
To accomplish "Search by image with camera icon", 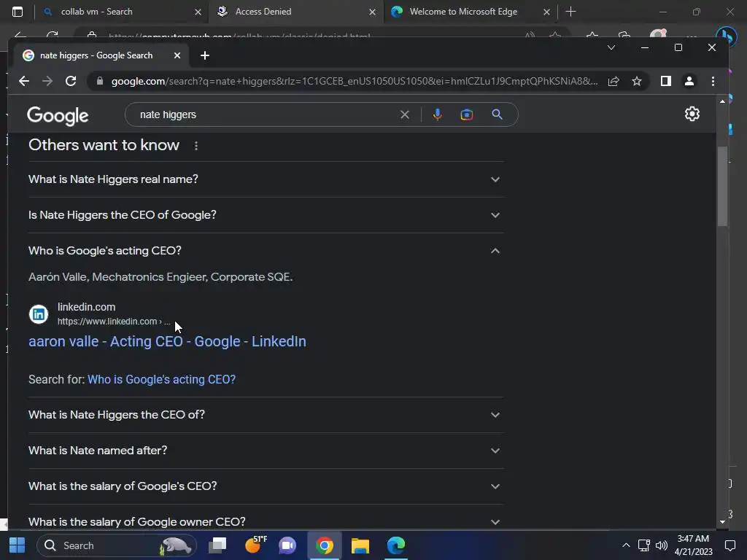I will pos(467,114).
